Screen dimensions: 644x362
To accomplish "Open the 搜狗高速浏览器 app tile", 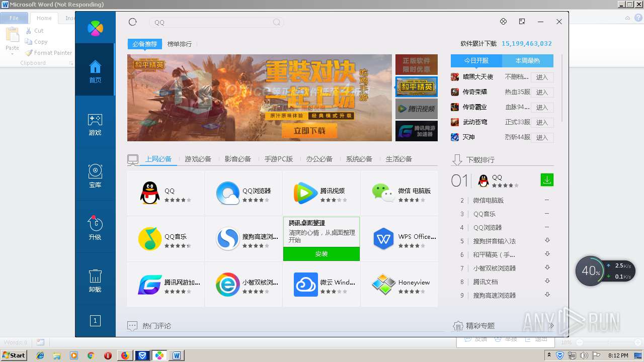I will pos(244,239).
